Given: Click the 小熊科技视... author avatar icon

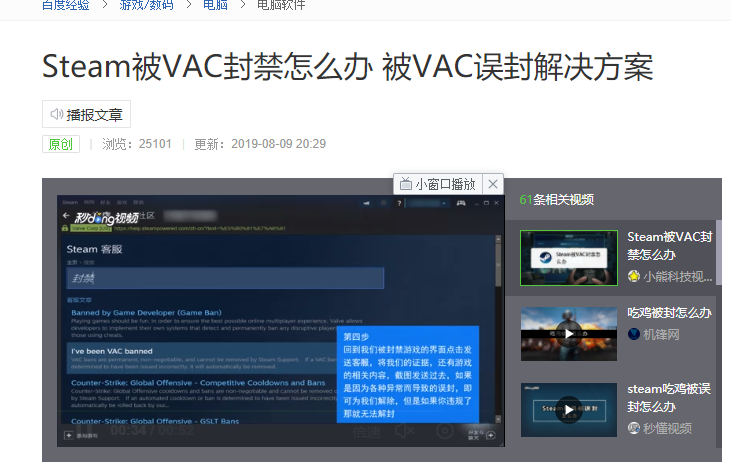Looking at the screenshot, I should click(634, 276).
